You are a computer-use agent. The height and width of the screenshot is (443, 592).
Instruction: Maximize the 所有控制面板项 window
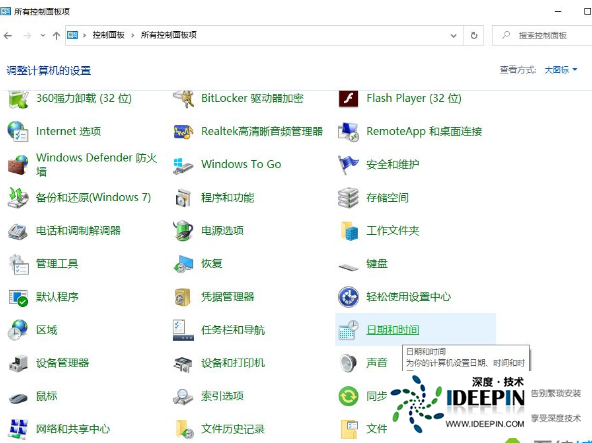587,11
